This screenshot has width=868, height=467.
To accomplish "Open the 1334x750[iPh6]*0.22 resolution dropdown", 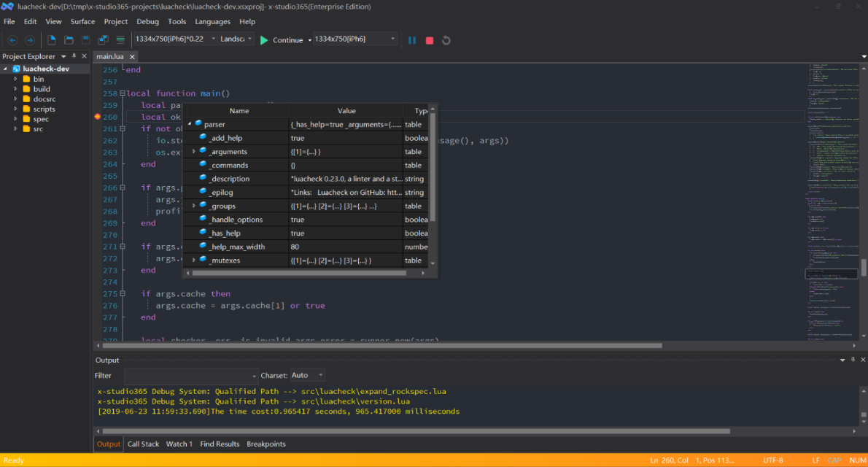I will pos(214,39).
